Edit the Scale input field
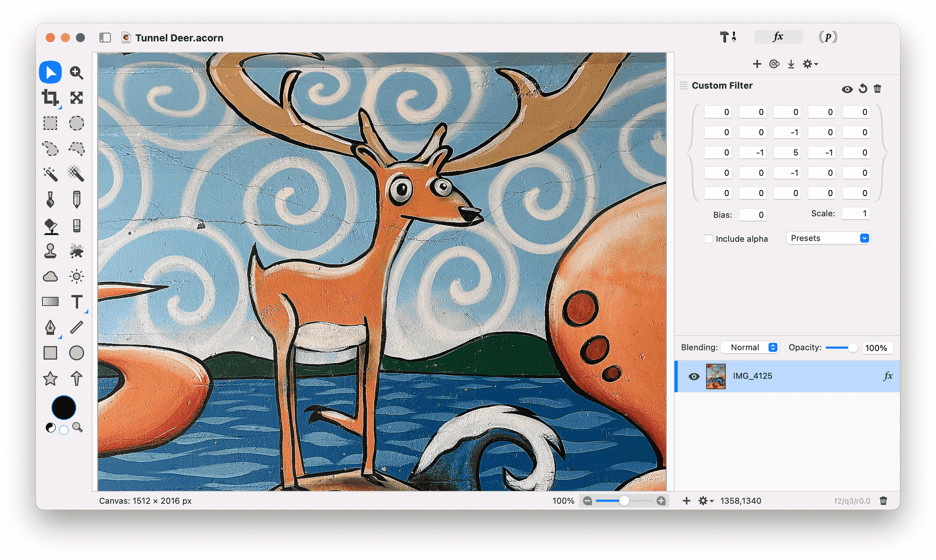Image resolution: width=936 pixels, height=560 pixels. pyautogui.click(x=856, y=214)
